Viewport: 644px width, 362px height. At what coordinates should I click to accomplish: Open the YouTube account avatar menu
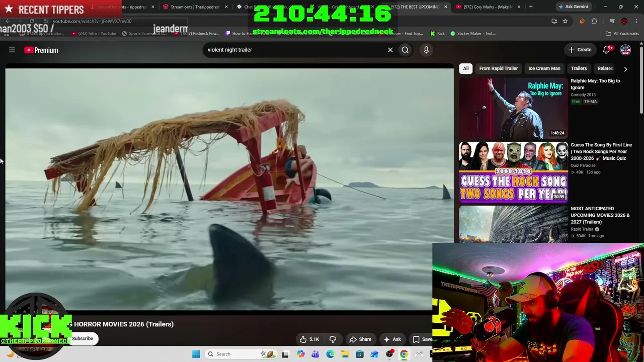625,50
